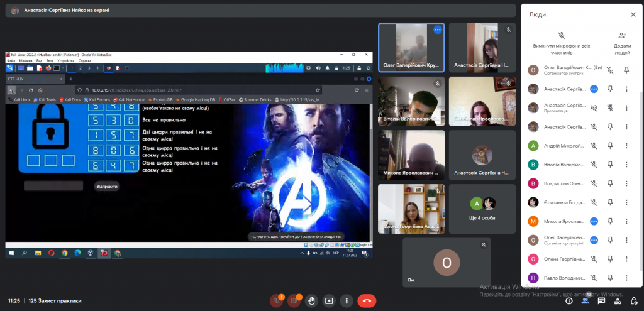The image size is (644, 311).
Task: Open more options for Андрій Миколайович
Action: [x=626, y=146]
